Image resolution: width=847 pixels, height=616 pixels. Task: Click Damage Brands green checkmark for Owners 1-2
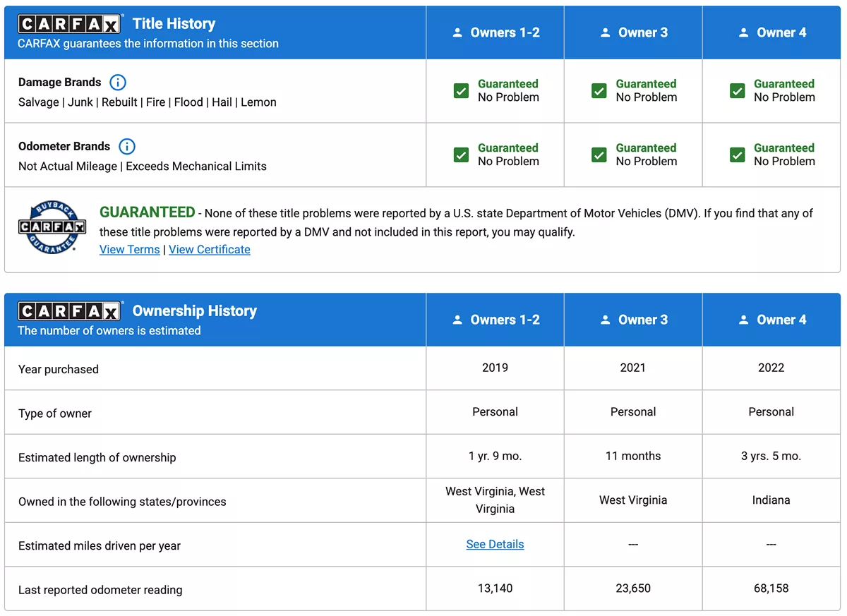click(x=461, y=91)
